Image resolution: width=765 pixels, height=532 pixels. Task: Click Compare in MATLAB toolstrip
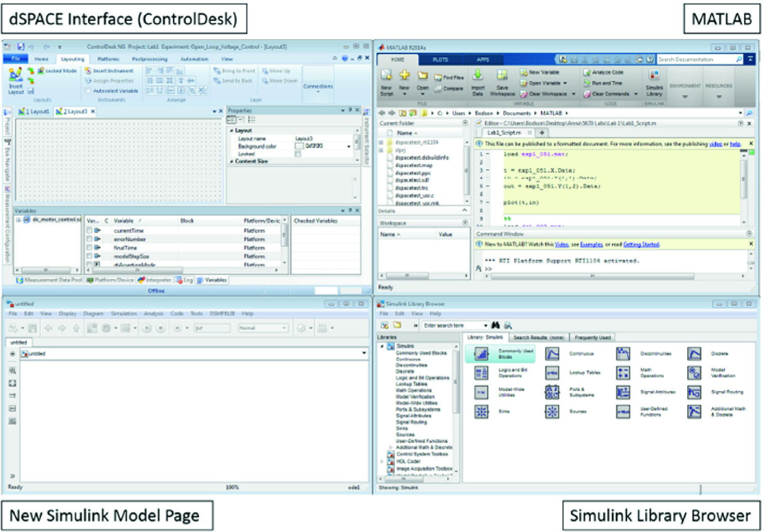(x=449, y=88)
